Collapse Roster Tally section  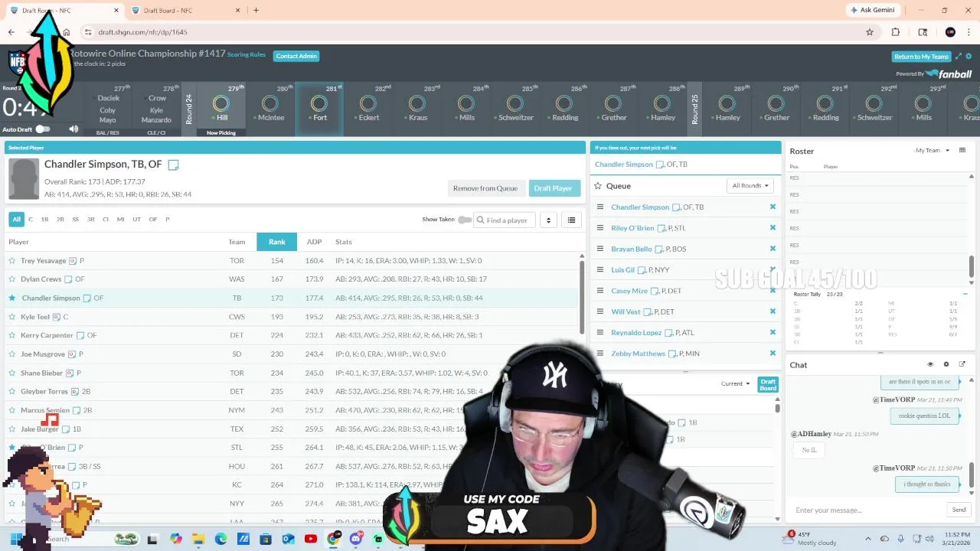(965, 294)
